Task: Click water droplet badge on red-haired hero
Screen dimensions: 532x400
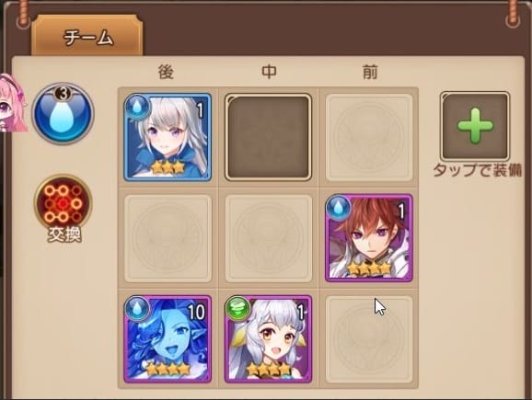Action: (x=339, y=207)
